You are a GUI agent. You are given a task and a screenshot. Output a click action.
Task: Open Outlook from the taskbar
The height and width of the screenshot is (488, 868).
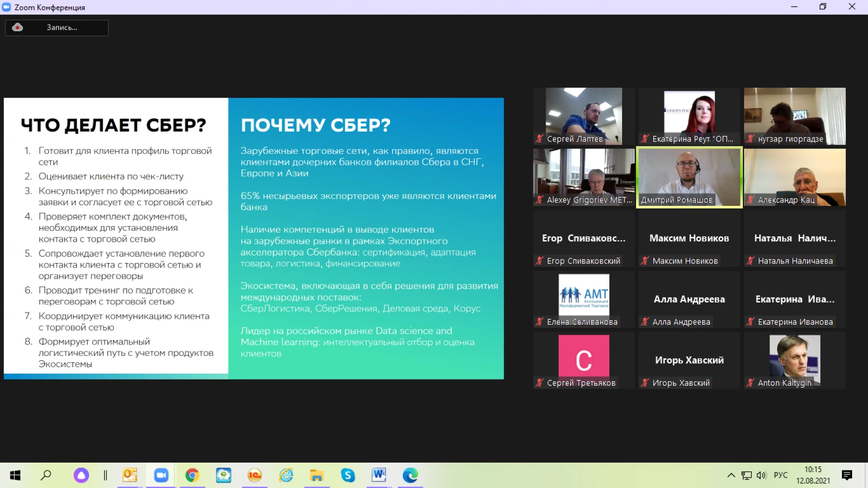(x=130, y=475)
